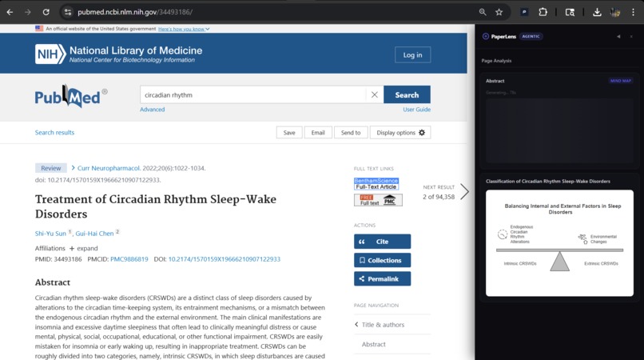Click the MIND MAP tag on Abstract card

pos(621,81)
